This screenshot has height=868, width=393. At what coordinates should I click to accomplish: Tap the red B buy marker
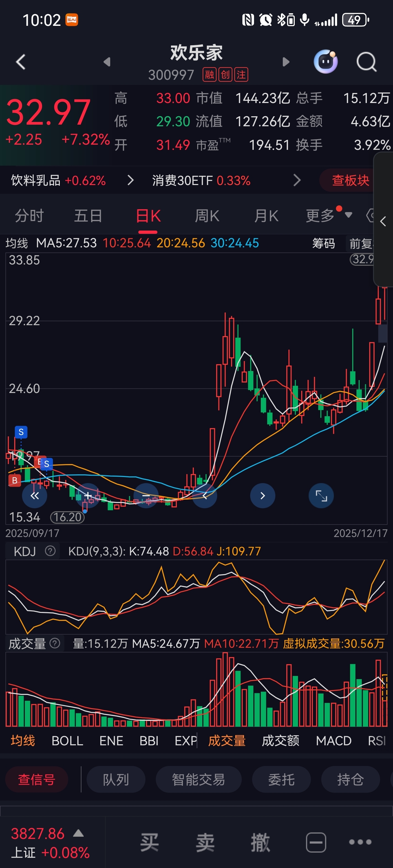[15, 480]
